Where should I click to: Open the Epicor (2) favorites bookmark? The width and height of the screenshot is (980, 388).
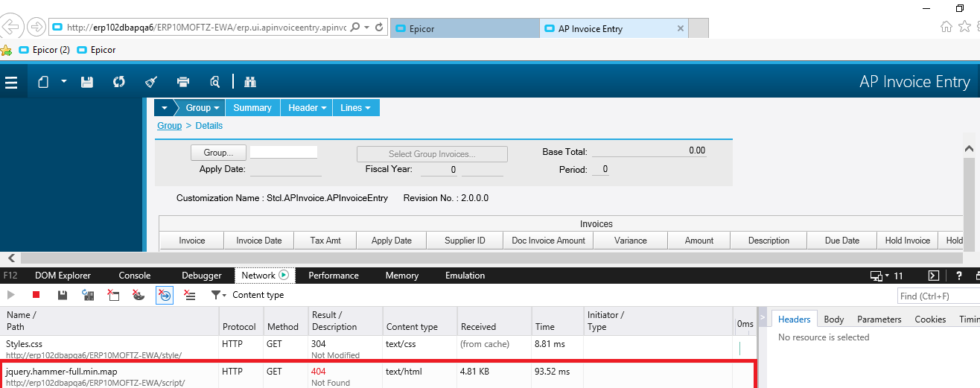(45, 50)
